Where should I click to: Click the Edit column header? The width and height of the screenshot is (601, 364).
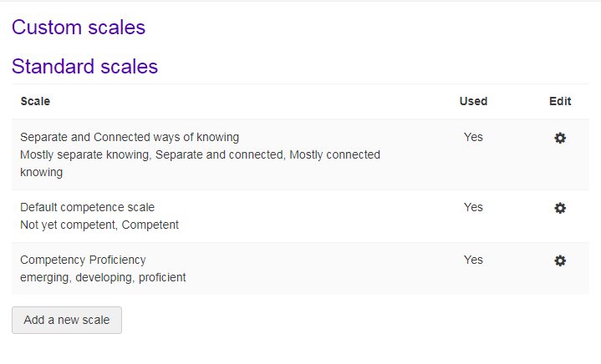[x=560, y=101]
